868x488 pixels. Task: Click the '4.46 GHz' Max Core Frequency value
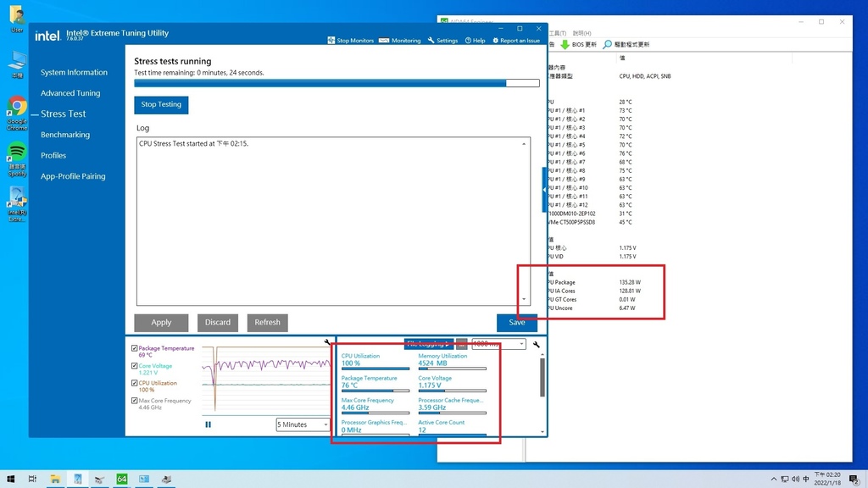click(355, 408)
